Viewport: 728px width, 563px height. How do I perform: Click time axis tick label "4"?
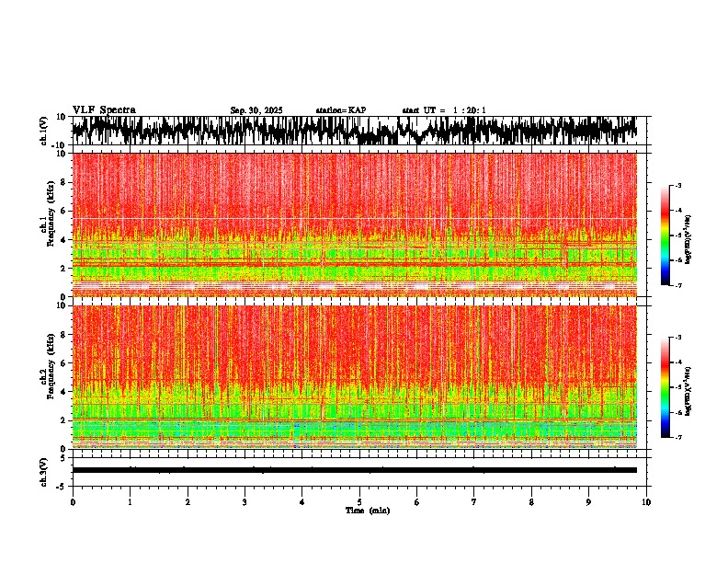(301, 502)
